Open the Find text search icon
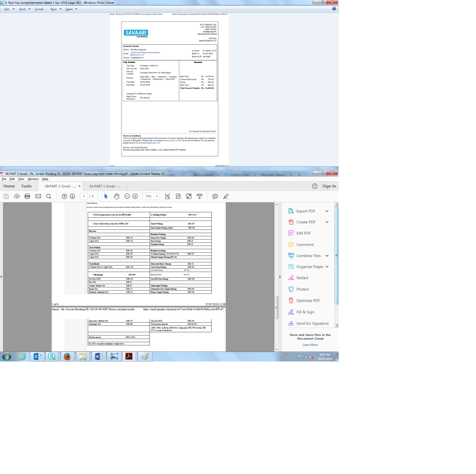 pos(49,196)
